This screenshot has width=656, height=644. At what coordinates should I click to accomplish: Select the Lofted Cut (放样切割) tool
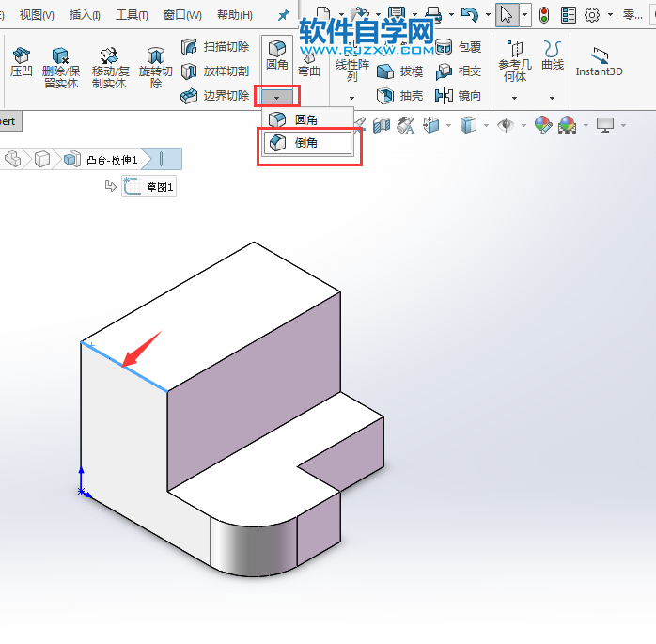215,71
